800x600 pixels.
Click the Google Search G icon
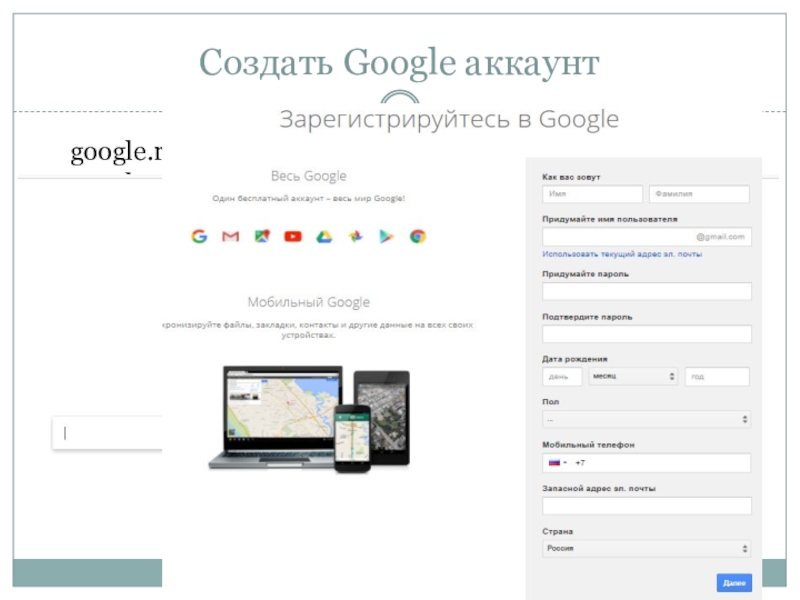pos(199,236)
